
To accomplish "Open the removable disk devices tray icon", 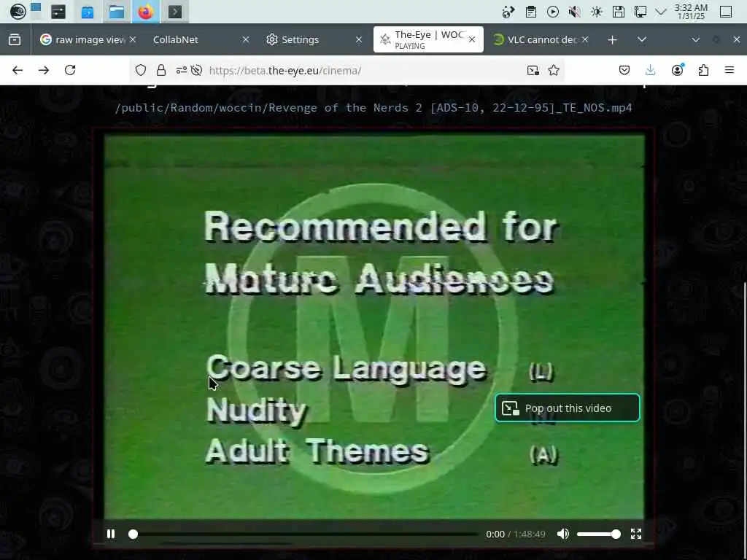I will (x=619, y=12).
